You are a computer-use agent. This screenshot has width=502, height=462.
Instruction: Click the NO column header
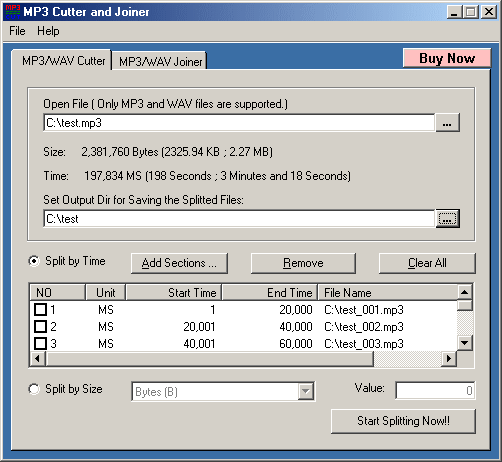tap(57, 293)
